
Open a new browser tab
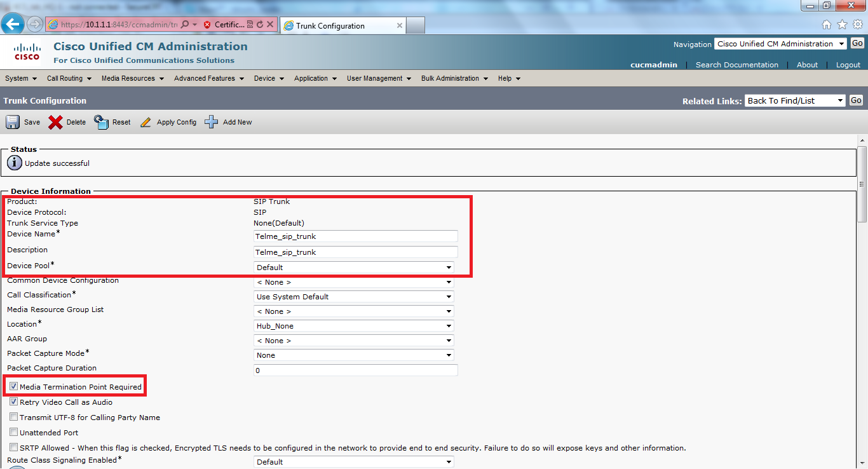[x=416, y=25]
